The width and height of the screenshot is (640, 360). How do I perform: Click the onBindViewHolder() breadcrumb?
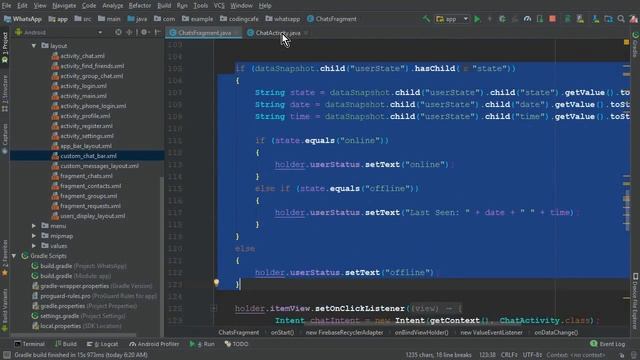point(421,333)
